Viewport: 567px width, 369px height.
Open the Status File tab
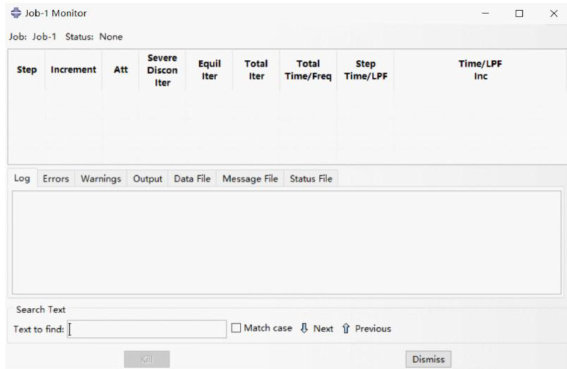click(311, 178)
